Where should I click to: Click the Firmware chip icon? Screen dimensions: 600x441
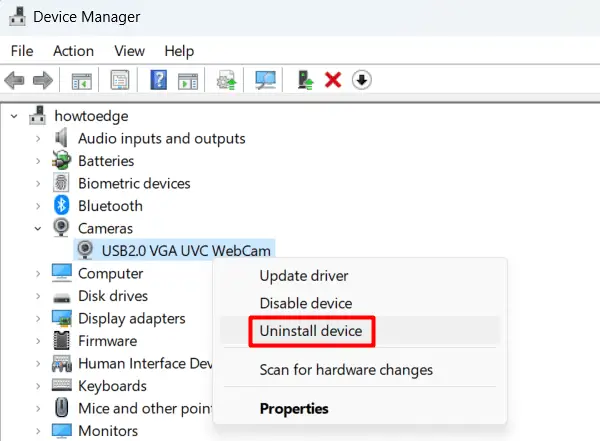pyautogui.click(x=62, y=341)
